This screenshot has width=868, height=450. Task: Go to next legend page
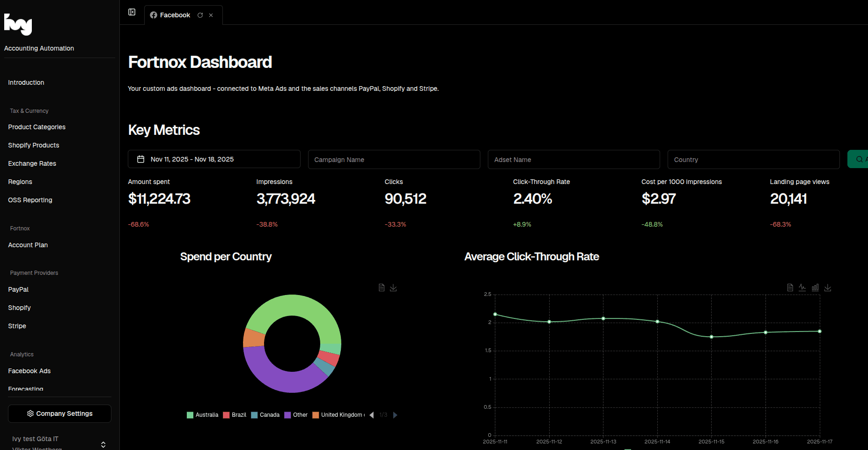[x=395, y=415]
